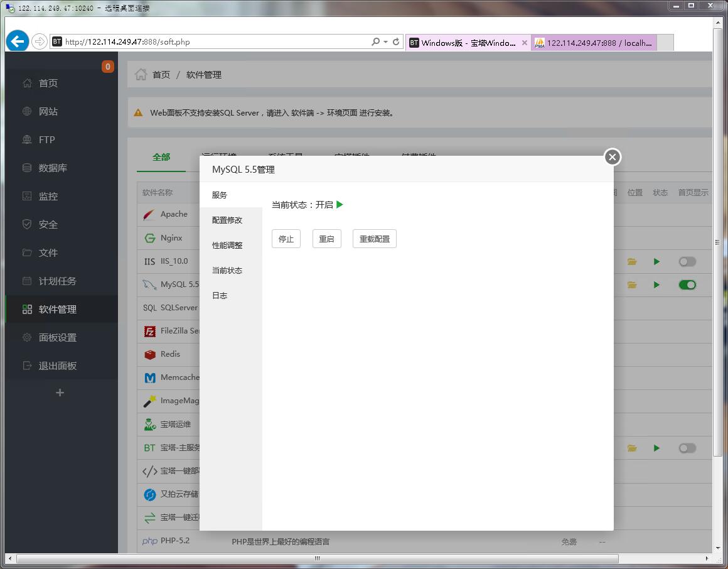This screenshot has height=569, width=728.
Task: Open 安全 in the sidebar
Action: [62, 225]
